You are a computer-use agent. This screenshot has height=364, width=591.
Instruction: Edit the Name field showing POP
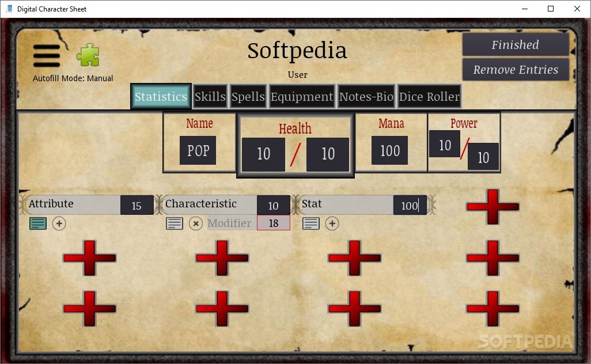(198, 150)
